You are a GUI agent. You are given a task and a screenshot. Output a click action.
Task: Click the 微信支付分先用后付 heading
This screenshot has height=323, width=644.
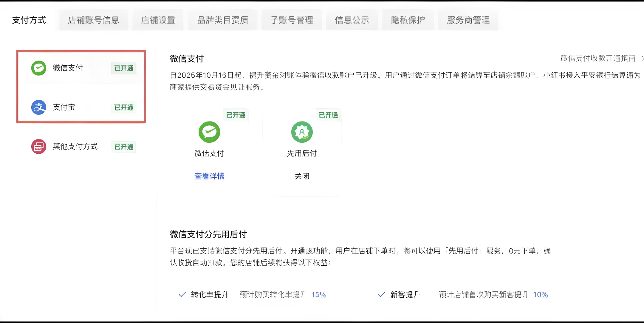208,234
